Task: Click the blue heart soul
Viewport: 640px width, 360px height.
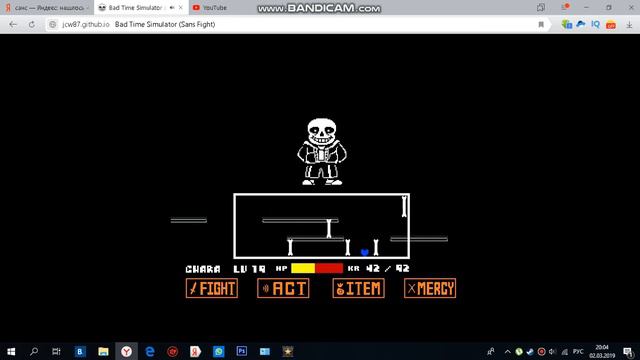Action: point(365,252)
